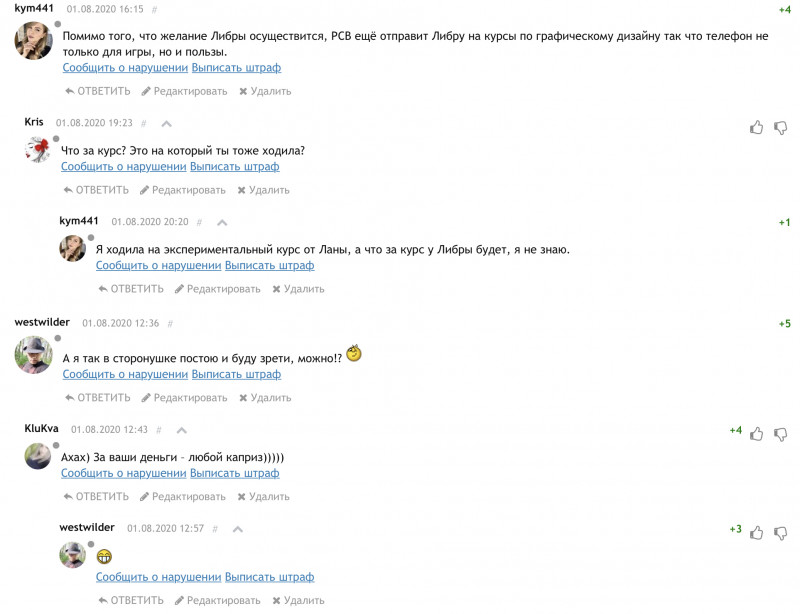Dislike Kris's comment with the thumbs down
Viewport: 800px width, 614px height.
[781, 127]
